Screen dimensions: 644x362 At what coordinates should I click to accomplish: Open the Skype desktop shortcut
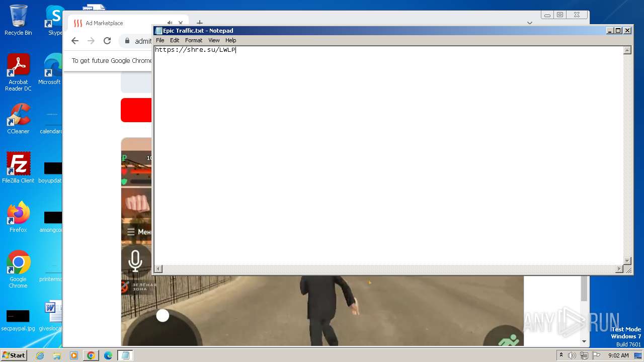(x=54, y=20)
